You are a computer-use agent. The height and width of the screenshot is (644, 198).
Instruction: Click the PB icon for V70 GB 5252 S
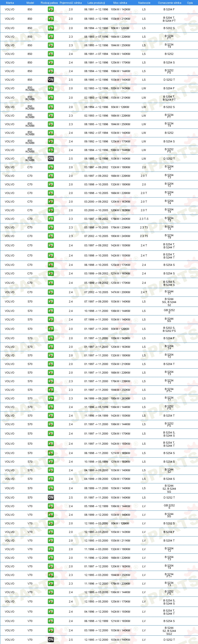point(51,506)
